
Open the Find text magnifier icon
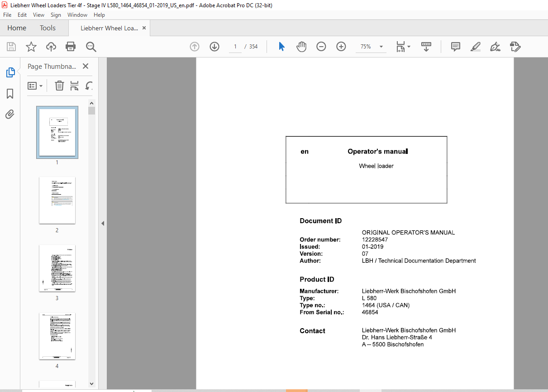(x=91, y=47)
